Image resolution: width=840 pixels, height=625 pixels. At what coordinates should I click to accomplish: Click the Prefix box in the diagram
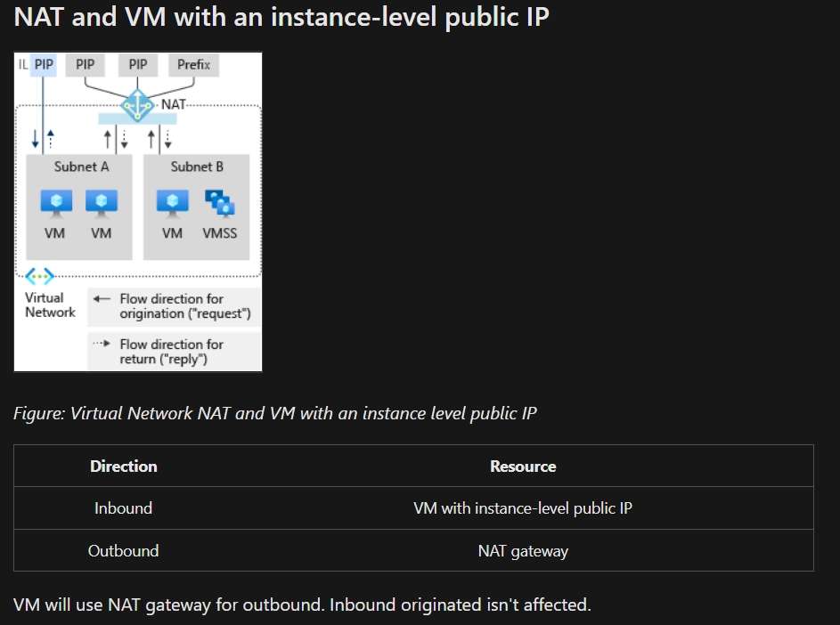click(x=194, y=65)
